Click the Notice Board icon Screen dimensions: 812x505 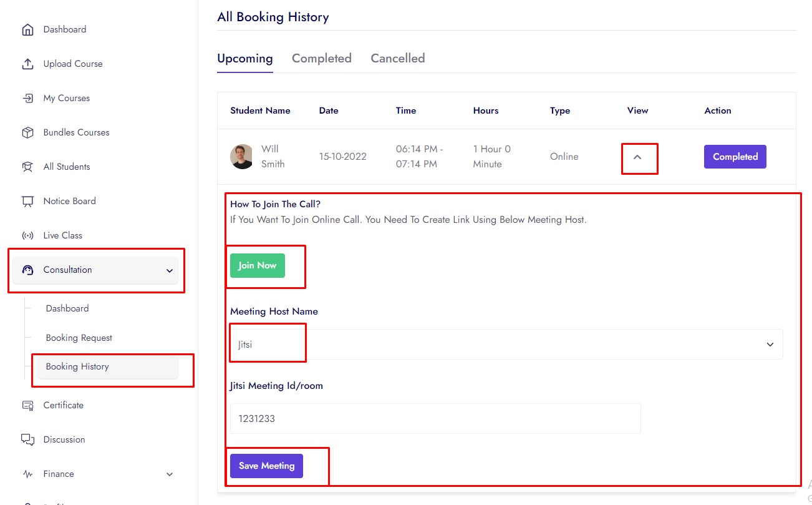tap(27, 202)
